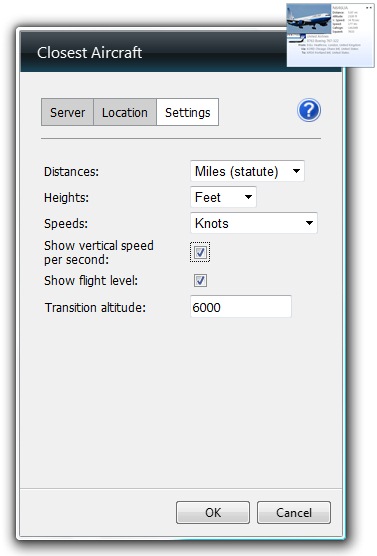The image size is (377, 556).
Task: Click the United Airlines logo in the gadget preview
Action: (x=297, y=38)
